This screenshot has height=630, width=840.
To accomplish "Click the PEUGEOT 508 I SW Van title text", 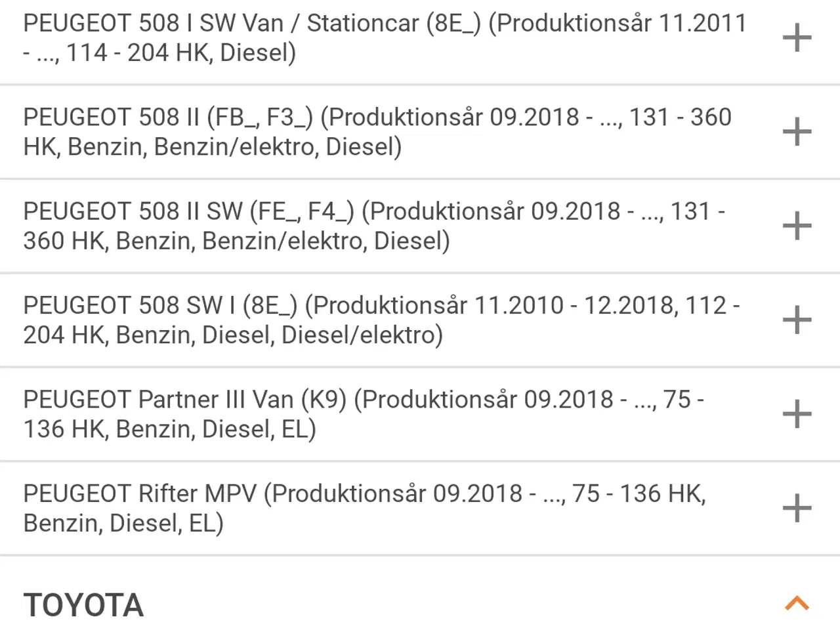I will (x=384, y=37).
